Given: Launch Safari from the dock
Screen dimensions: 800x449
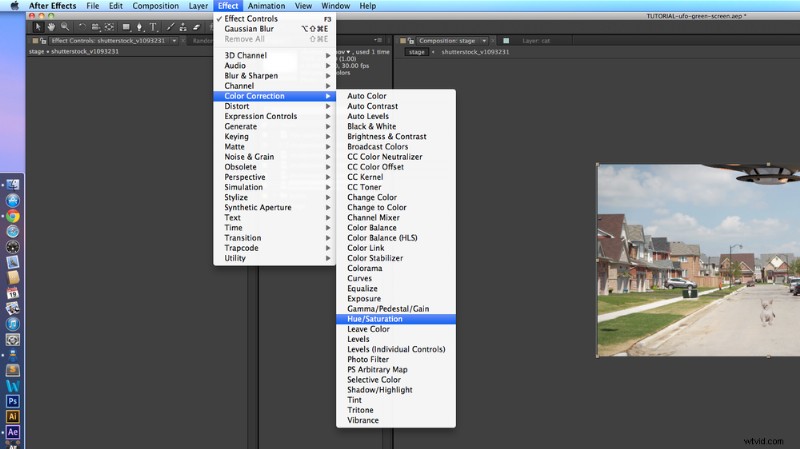Looking at the screenshot, I should [13, 232].
